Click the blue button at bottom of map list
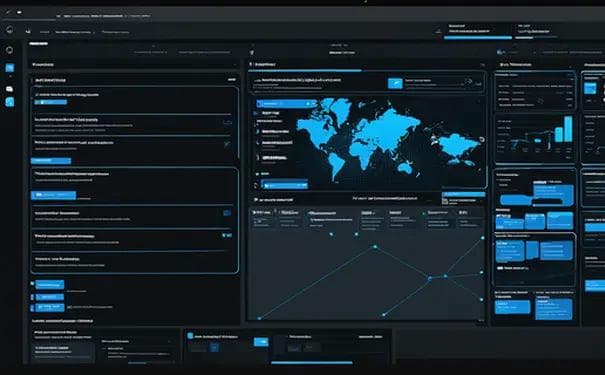The width and height of the screenshot is (605, 375). (285, 185)
